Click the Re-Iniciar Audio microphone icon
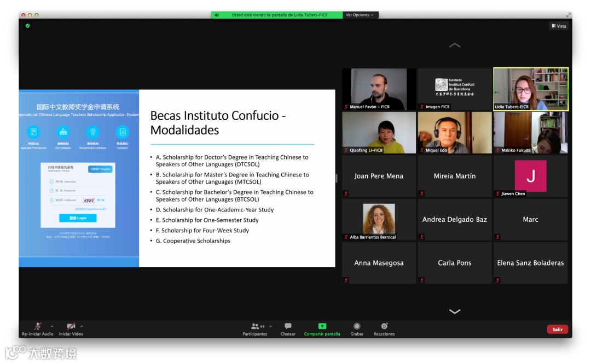 coord(38,326)
